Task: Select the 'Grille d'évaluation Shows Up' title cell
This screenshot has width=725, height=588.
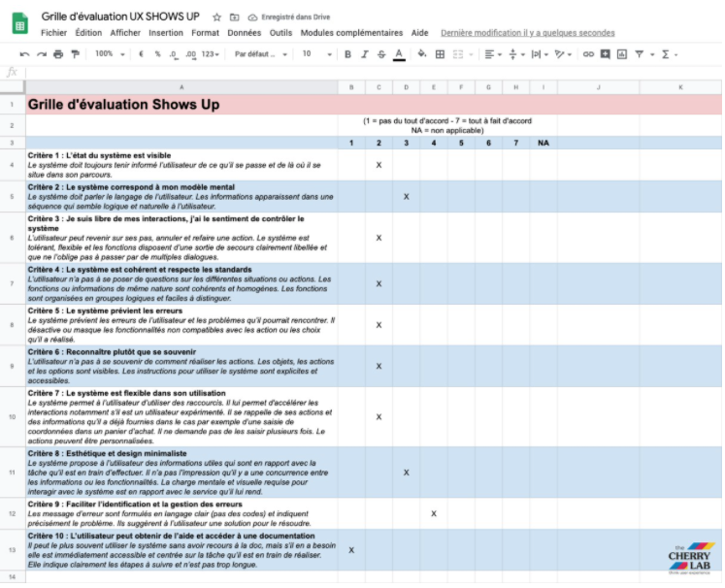Action: coord(181,105)
